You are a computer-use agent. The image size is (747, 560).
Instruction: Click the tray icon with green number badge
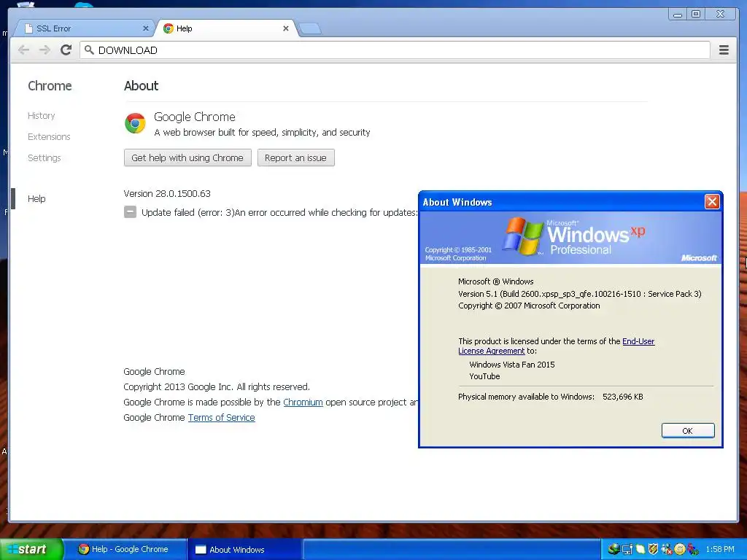[x=693, y=549]
